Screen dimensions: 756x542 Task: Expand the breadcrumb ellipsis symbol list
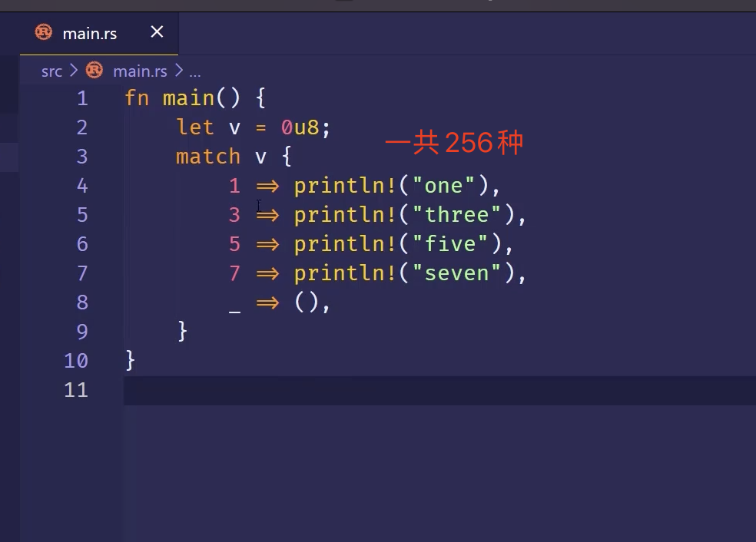194,71
